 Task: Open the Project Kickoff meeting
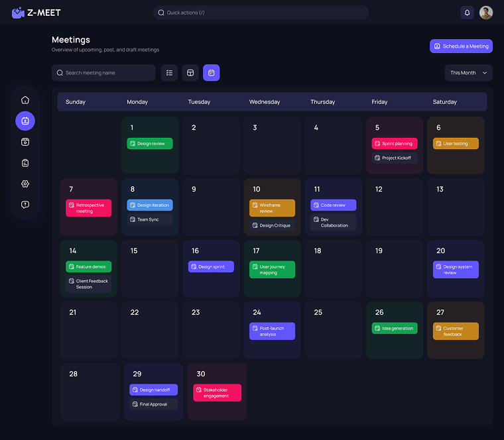(395, 158)
